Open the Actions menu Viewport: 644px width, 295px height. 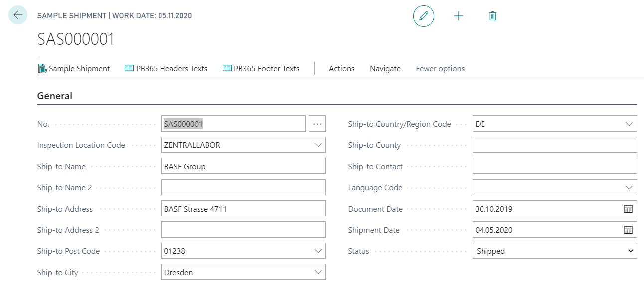[x=342, y=69]
